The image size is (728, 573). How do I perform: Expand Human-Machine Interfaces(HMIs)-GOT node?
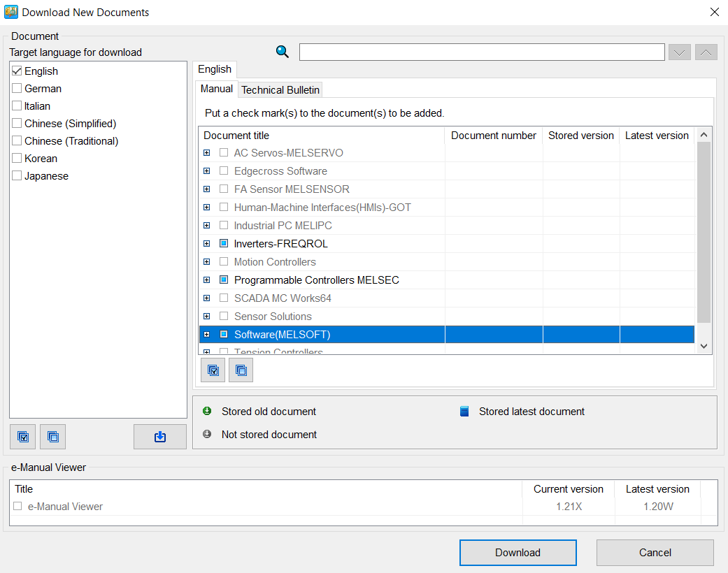(207, 207)
